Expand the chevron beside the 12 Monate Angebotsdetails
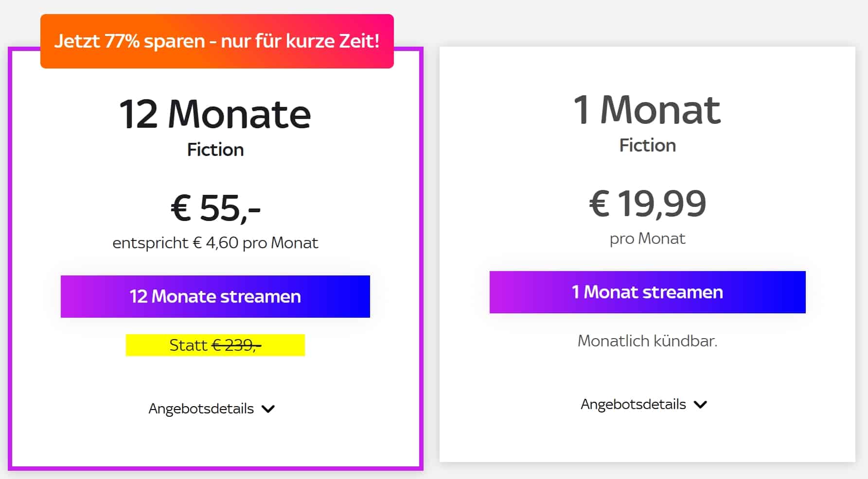Image resolution: width=868 pixels, height=479 pixels. [268, 409]
